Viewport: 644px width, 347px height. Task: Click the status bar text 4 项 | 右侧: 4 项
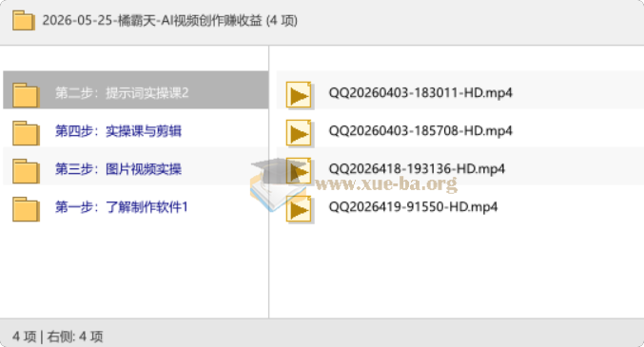click(57, 337)
